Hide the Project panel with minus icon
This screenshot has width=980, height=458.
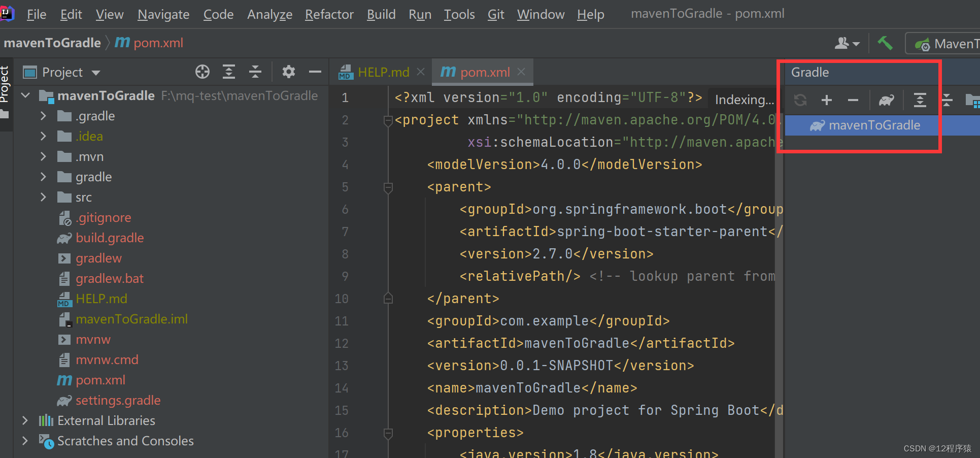[315, 72]
